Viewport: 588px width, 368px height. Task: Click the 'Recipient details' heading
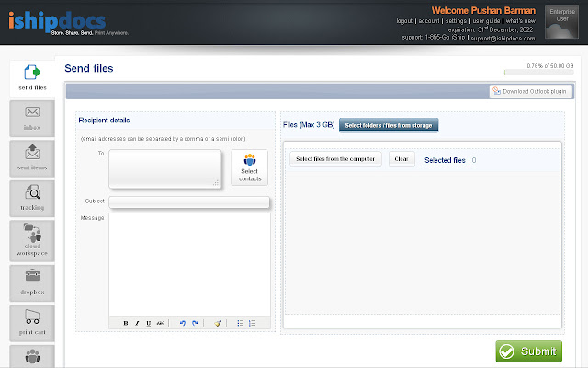(x=104, y=121)
